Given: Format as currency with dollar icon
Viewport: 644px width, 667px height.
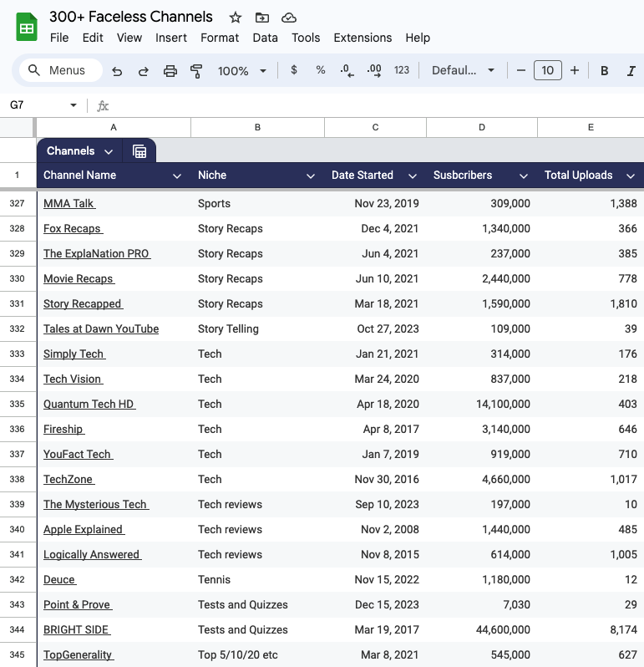Looking at the screenshot, I should 294,69.
